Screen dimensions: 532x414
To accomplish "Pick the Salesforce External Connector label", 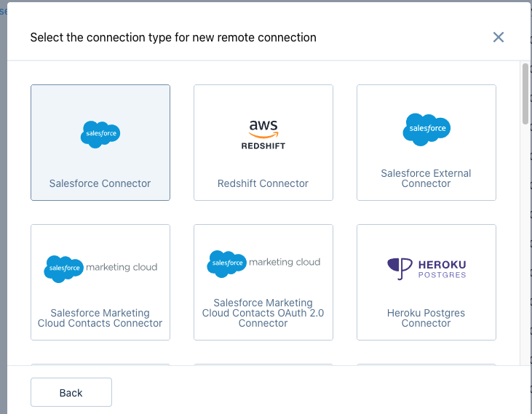I will (x=426, y=178).
